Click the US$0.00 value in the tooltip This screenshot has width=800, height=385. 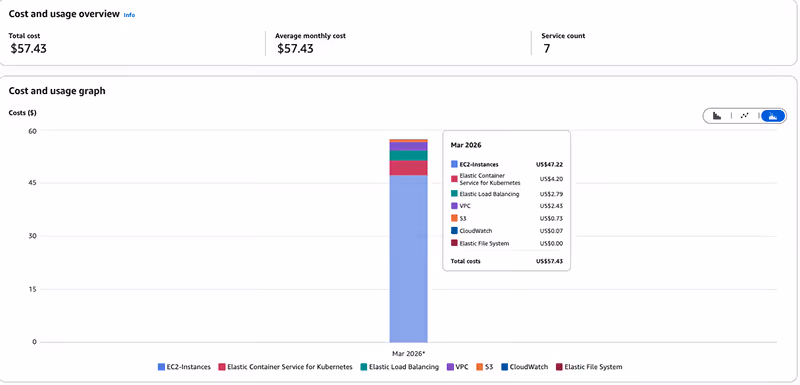(x=551, y=243)
